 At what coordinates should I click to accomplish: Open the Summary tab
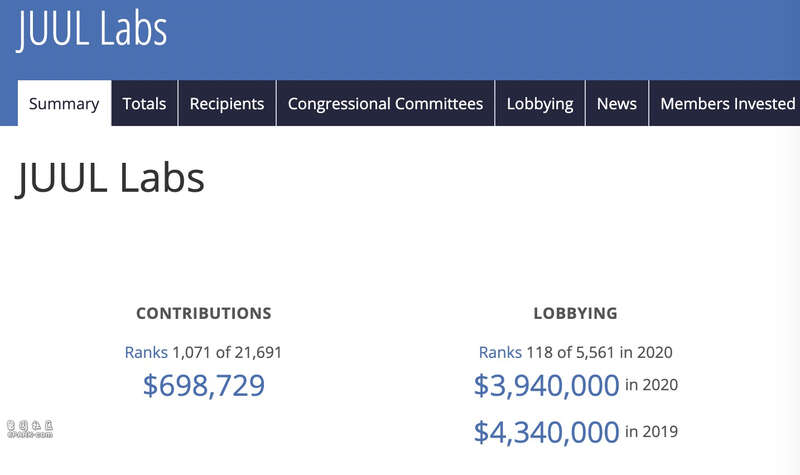click(64, 104)
